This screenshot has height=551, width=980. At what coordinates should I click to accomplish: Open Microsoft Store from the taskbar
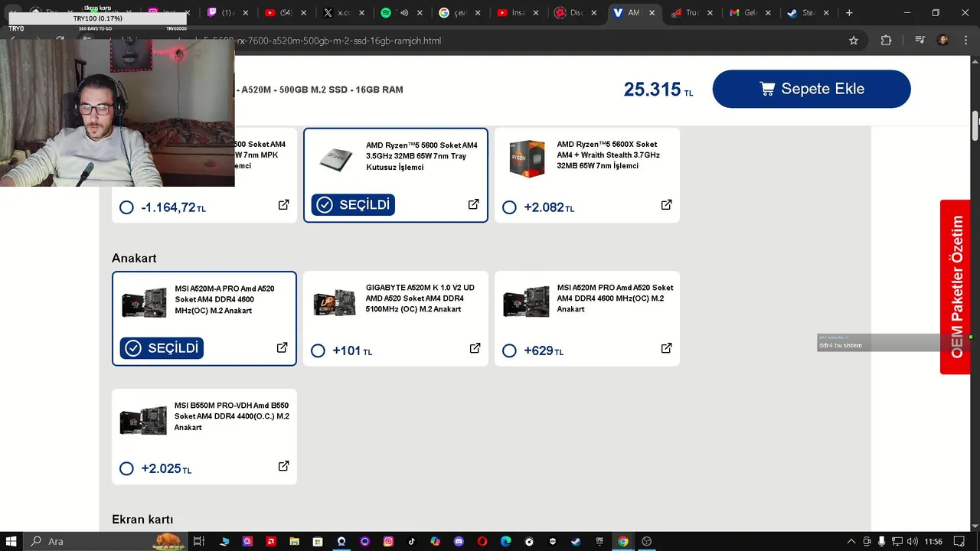[x=318, y=541]
